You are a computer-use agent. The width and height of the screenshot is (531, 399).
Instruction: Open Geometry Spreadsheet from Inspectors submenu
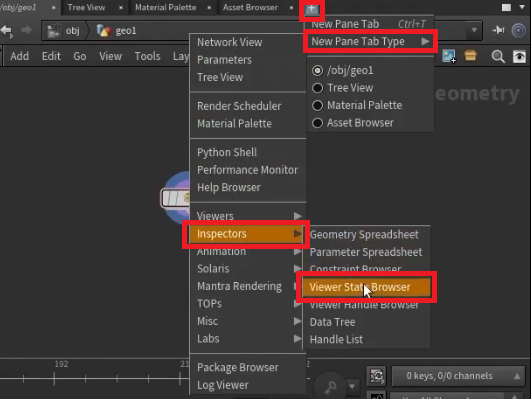click(x=364, y=235)
